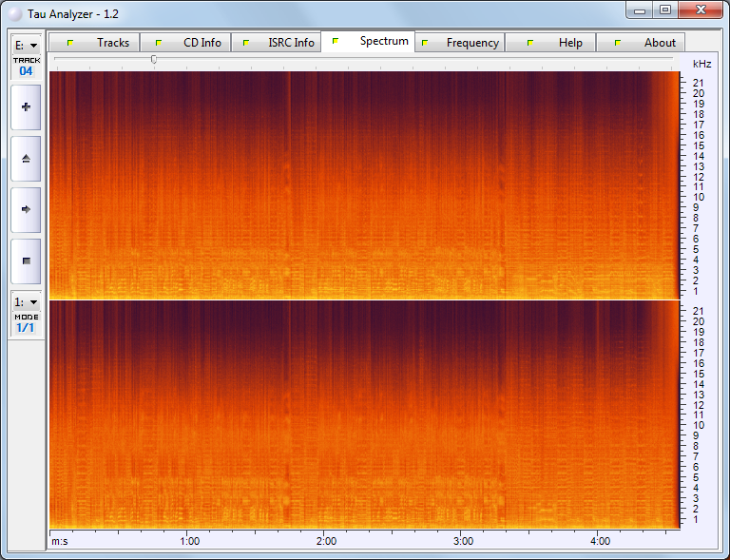This screenshot has width=730, height=560.
Task: Switch to the Tracks tab
Action: pyautogui.click(x=112, y=43)
